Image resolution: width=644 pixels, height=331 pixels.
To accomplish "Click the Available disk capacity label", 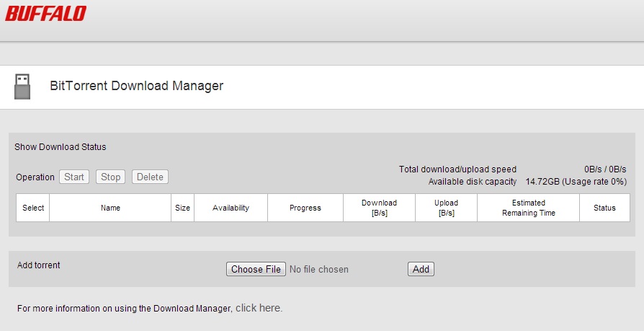I will pyautogui.click(x=473, y=181).
